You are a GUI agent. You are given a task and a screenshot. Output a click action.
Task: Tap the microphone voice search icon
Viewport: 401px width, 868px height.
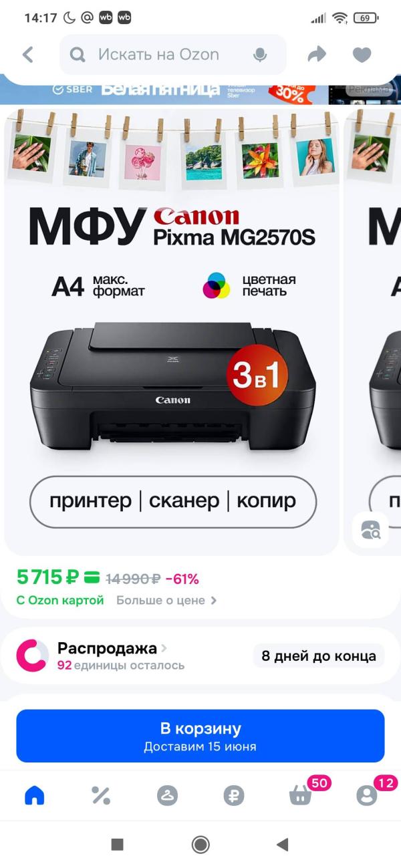click(260, 55)
